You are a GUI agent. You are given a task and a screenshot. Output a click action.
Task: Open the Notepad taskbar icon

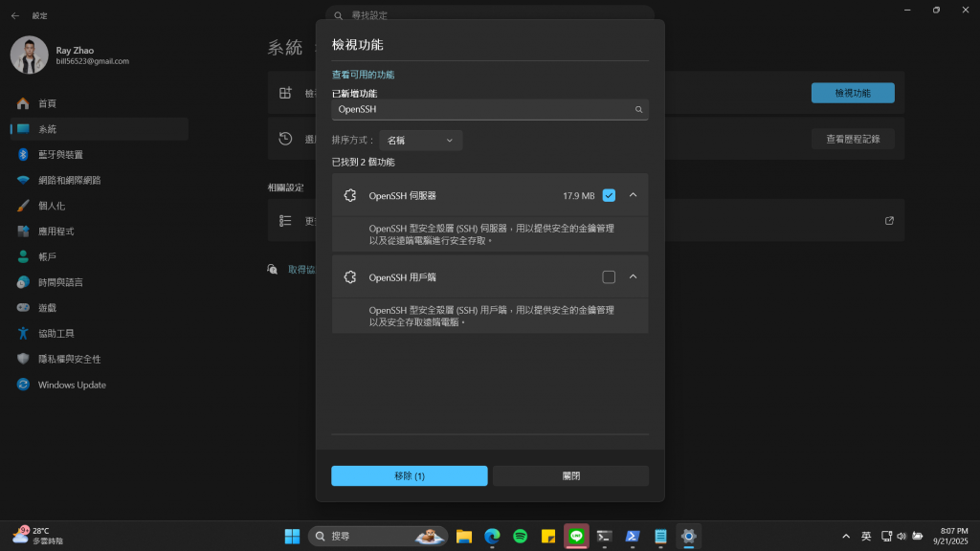click(660, 536)
